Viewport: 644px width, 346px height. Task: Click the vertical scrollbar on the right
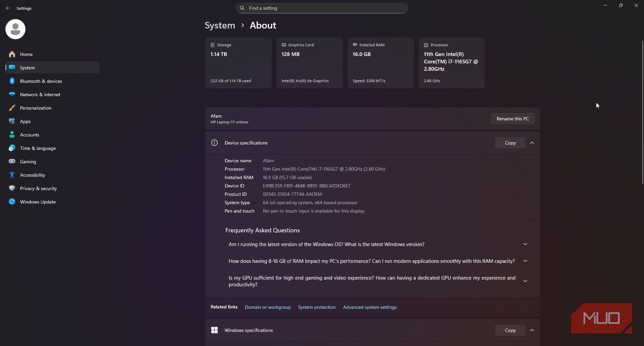point(642,112)
